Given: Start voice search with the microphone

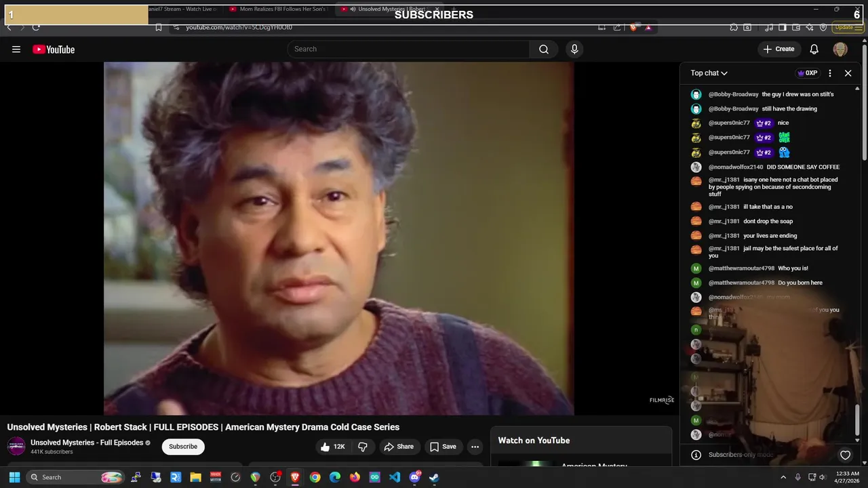Looking at the screenshot, I should click(574, 49).
